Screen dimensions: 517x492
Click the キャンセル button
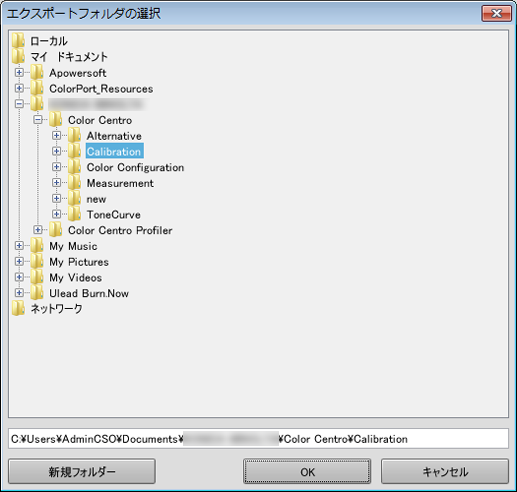[x=445, y=471]
